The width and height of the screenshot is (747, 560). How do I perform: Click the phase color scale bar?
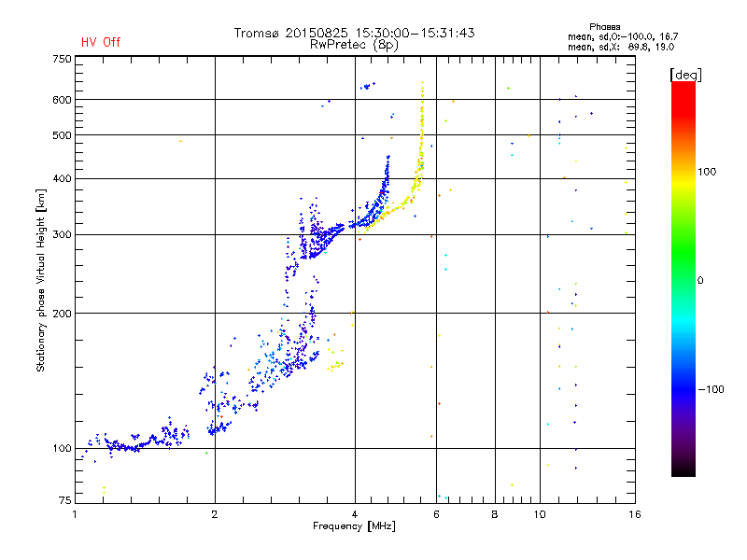[684, 279]
